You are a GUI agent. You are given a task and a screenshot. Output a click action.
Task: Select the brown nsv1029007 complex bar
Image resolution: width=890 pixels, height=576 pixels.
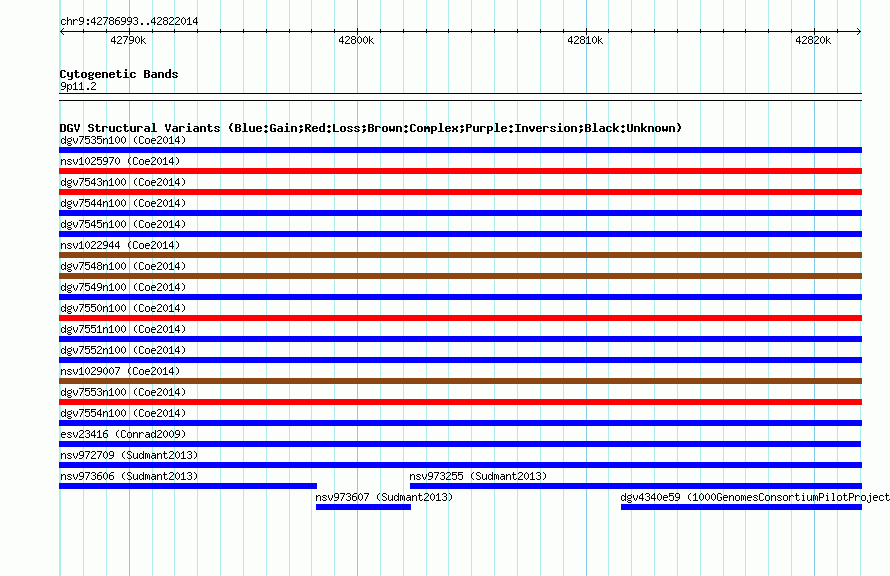460,381
